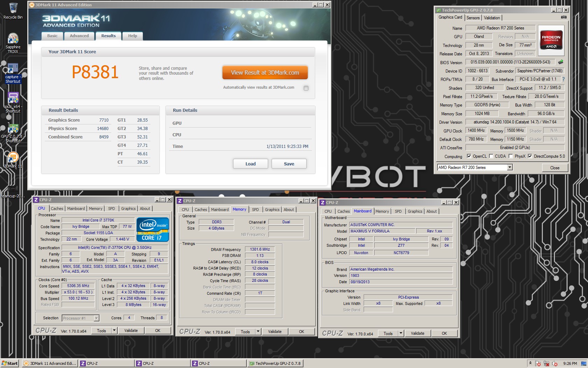Open the Caches tab in the CPU window
The height and width of the screenshot is (368, 588).
57,209
